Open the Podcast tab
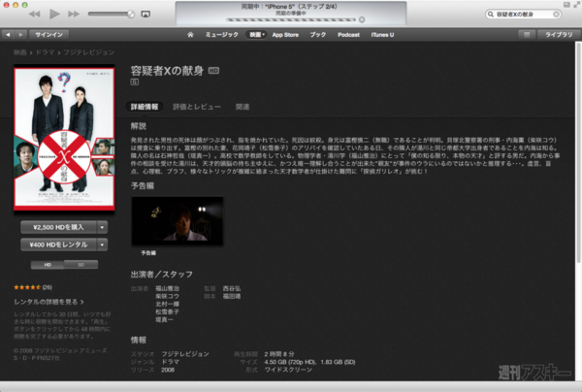The width and height of the screenshot is (582, 392). point(348,35)
